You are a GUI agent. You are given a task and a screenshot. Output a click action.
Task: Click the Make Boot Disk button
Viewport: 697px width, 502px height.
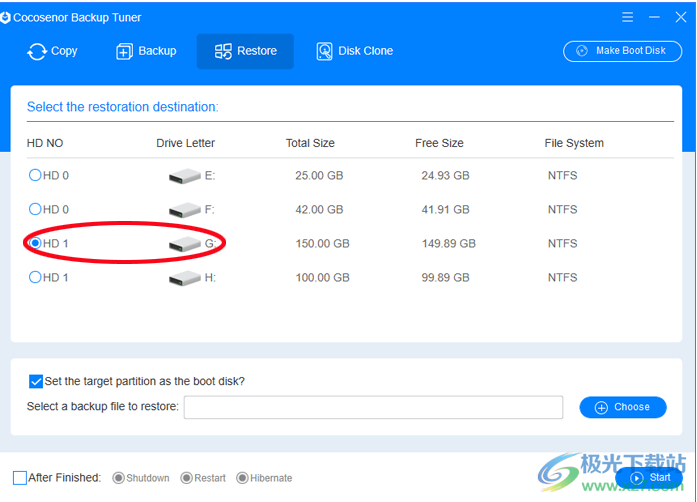622,51
